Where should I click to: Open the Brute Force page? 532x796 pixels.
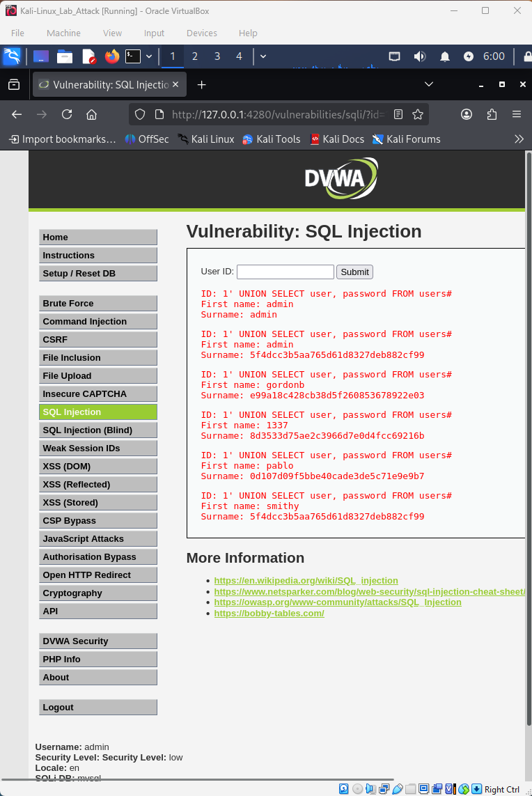tap(98, 303)
